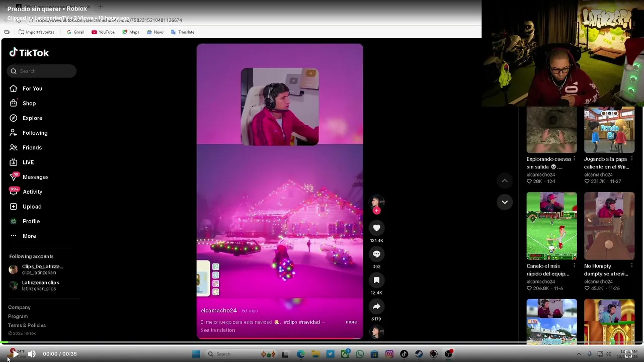The image size is (644, 362).
Task: Seek on the clip progress bar
Action: (x=322, y=343)
